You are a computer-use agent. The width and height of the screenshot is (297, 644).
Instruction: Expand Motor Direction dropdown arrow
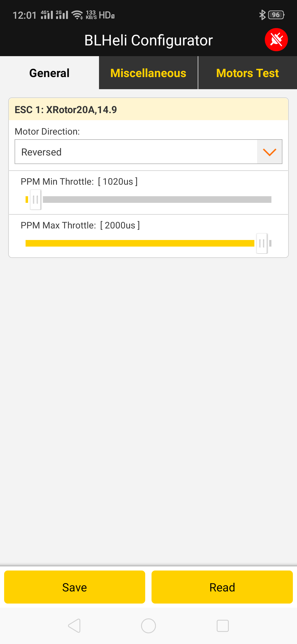(269, 152)
